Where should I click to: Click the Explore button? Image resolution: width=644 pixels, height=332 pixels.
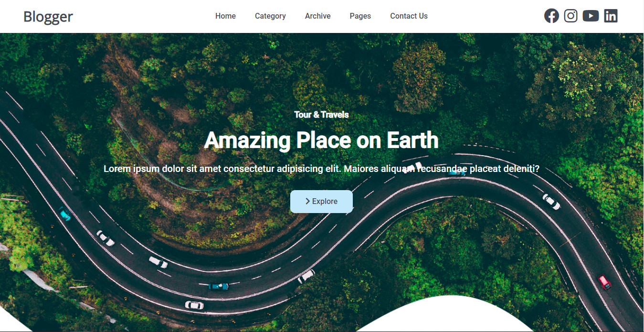pyautogui.click(x=321, y=202)
